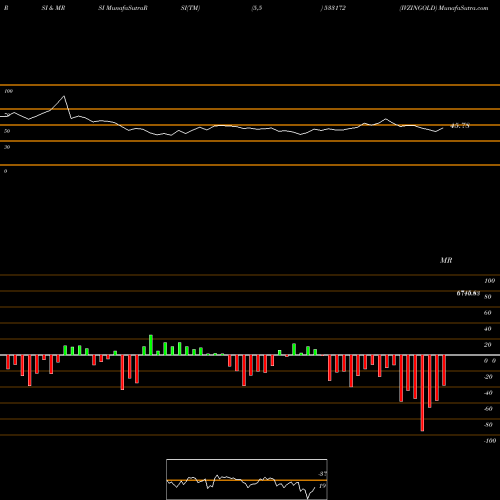Click the last red bar on the right
Viewport: 500px width, 500px height.
(444, 370)
